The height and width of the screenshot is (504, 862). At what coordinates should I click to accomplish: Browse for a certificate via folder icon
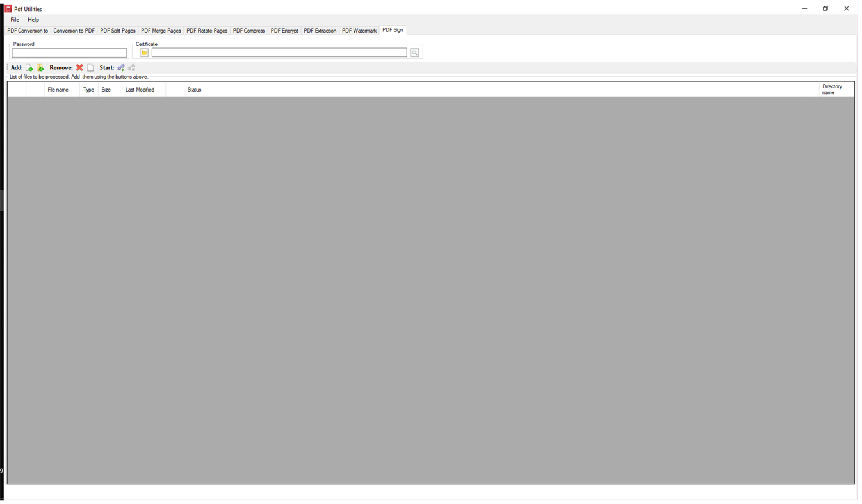click(143, 53)
